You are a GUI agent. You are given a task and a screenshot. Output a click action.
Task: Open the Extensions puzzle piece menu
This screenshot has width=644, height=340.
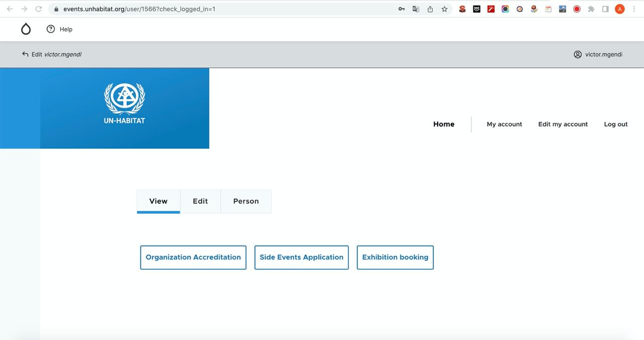591,9
